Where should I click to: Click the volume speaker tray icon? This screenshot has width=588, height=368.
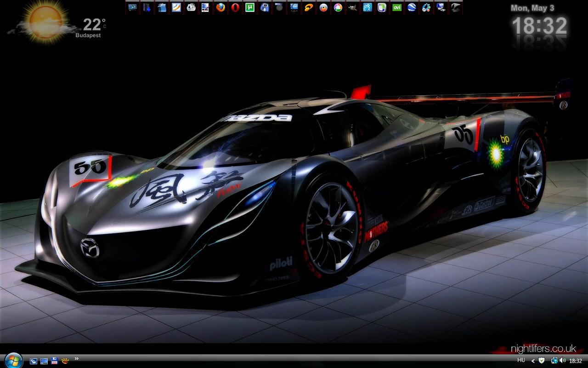coord(562,360)
